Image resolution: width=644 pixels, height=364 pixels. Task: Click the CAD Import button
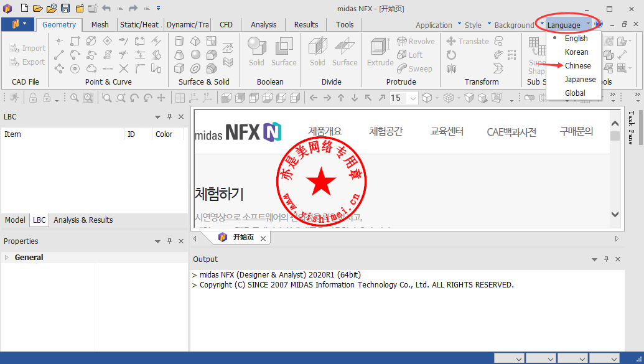tap(27, 48)
